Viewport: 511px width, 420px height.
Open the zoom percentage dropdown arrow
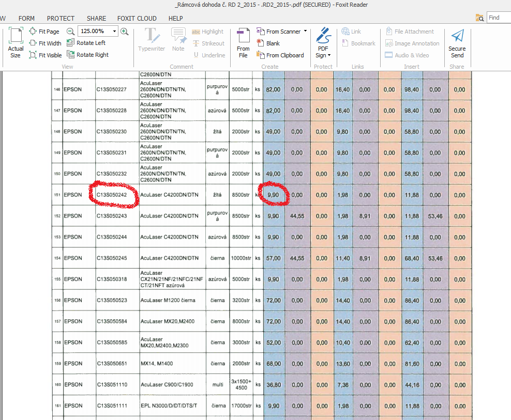[114, 32]
